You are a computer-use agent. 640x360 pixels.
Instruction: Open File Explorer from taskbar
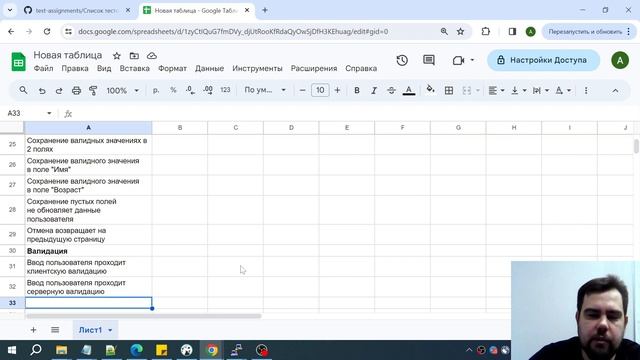coord(62,350)
